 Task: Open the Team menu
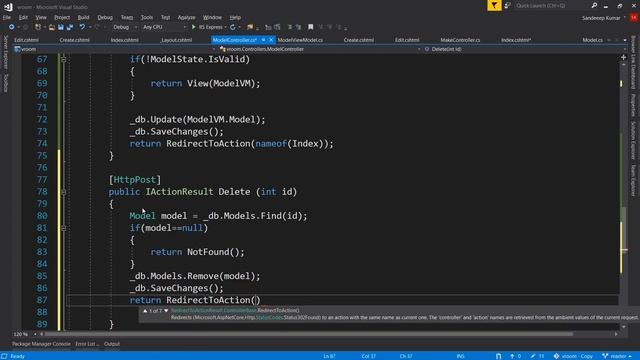tap(127, 18)
